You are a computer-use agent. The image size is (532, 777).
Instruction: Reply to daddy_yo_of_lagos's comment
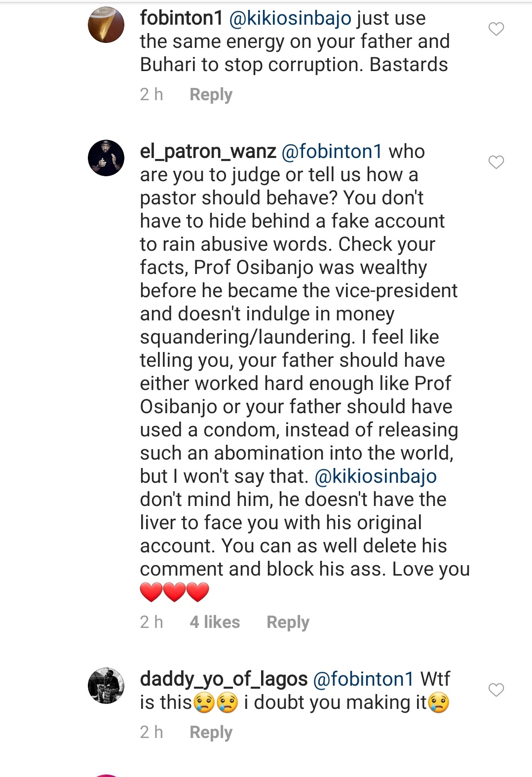(211, 732)
